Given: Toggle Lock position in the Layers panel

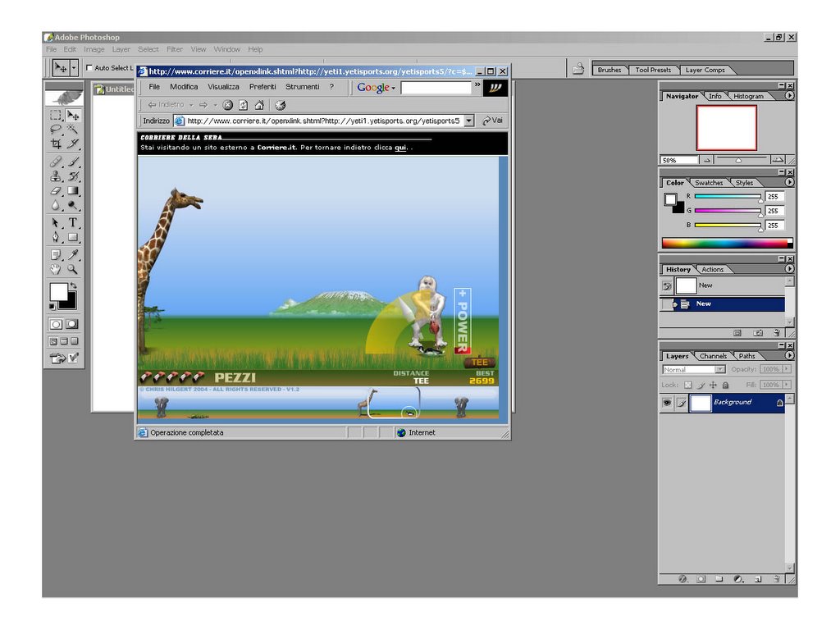Looking at the screenshot, I should (713, 385).
